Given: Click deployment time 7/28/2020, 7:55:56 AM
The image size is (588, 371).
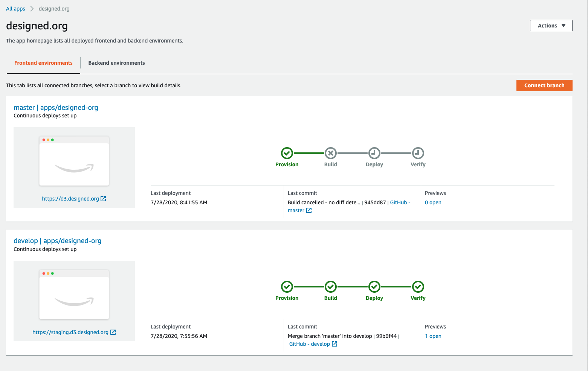Looking at the screenshot, I should point(179,336).
